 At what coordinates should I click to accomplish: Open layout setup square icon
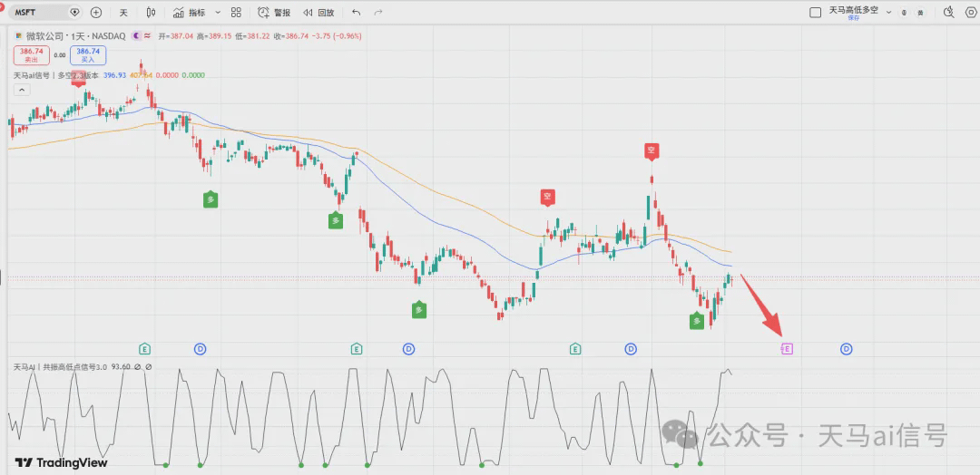(815, 13)
